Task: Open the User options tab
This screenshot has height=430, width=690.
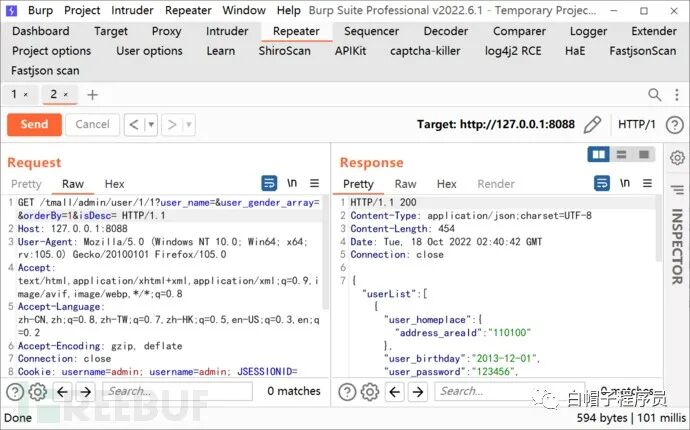Action: [149, 51]
